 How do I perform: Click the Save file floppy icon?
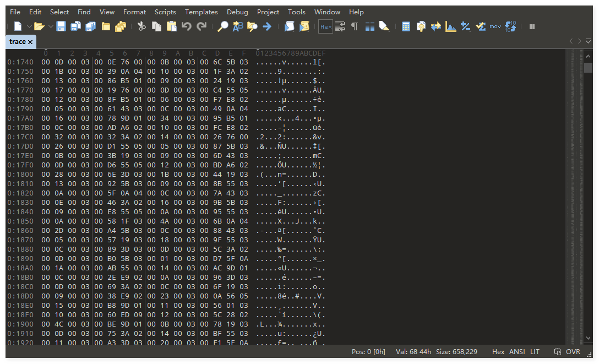pos(61,26)
